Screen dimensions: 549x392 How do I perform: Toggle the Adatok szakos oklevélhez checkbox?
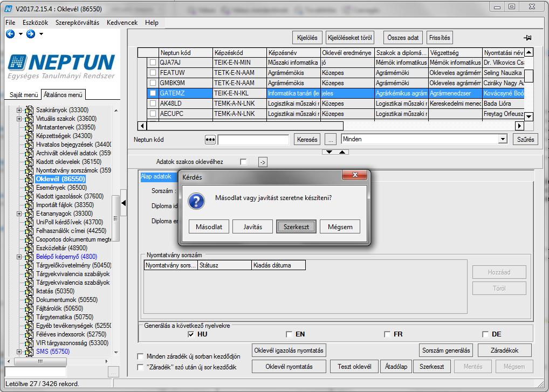click(243, 162)
